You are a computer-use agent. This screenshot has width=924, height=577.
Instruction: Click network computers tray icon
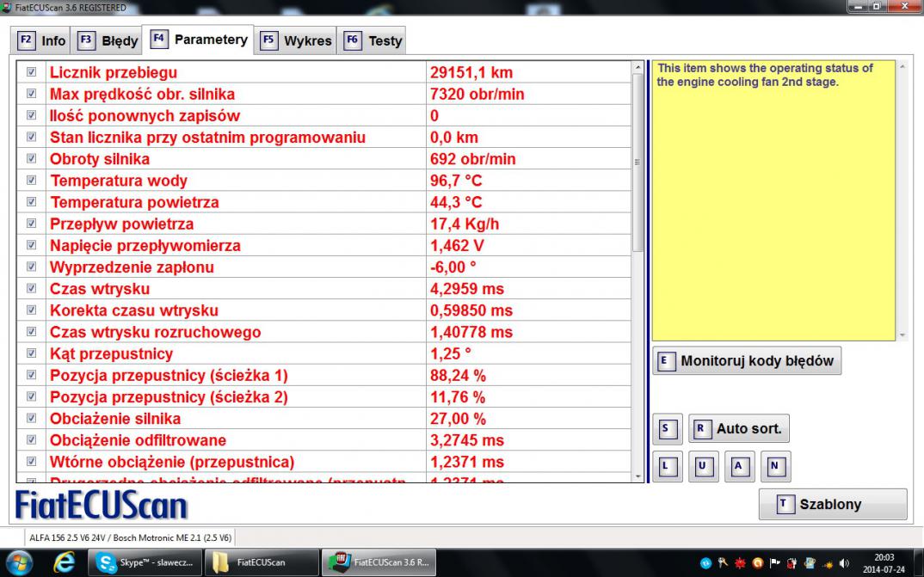[x=810, y=563]
